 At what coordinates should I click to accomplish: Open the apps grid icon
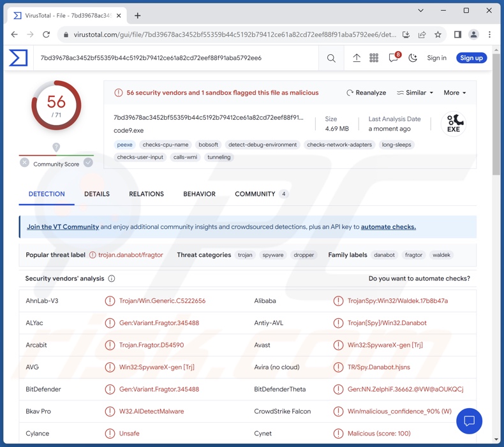tap(374, 58)
